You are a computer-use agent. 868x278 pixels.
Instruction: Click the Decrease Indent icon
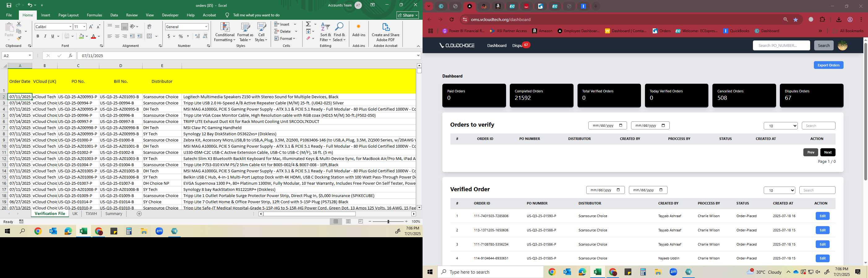(x=132, y=36)
